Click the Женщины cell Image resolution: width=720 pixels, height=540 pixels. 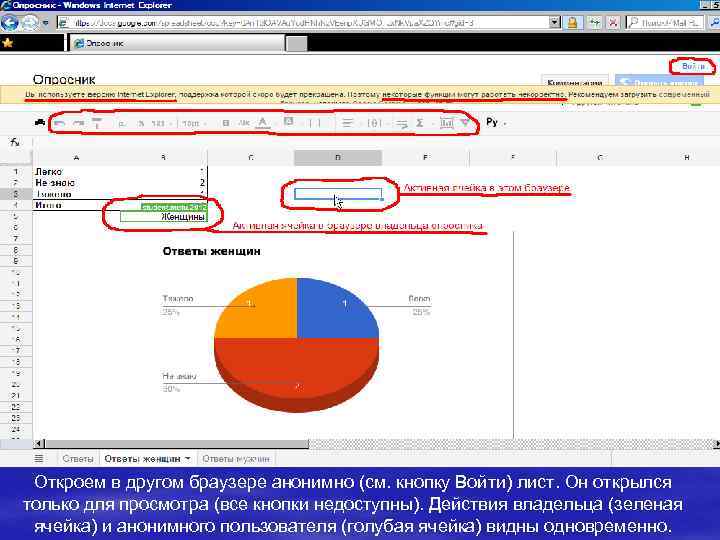pyautogui.click(x=164, y=216)
